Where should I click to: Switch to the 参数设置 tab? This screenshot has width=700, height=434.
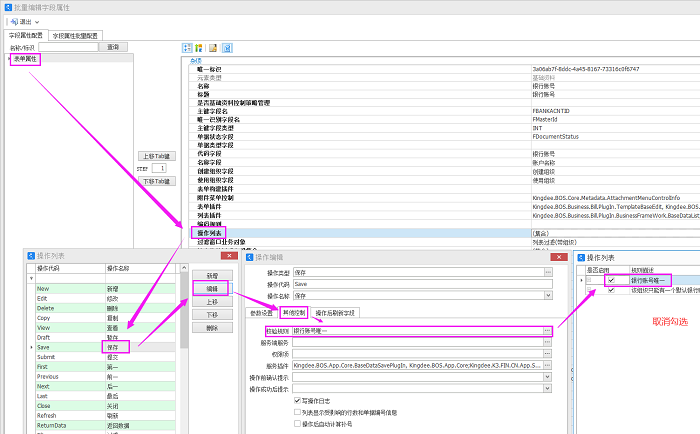261,313
